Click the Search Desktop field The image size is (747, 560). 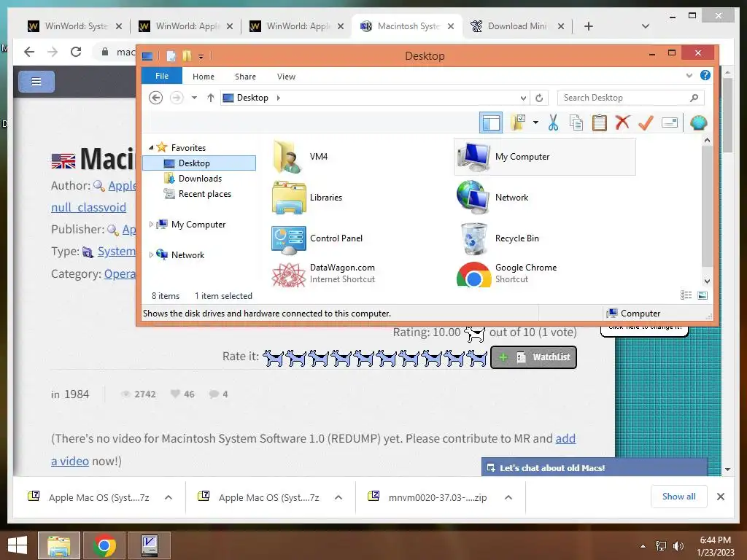[630, 98]
